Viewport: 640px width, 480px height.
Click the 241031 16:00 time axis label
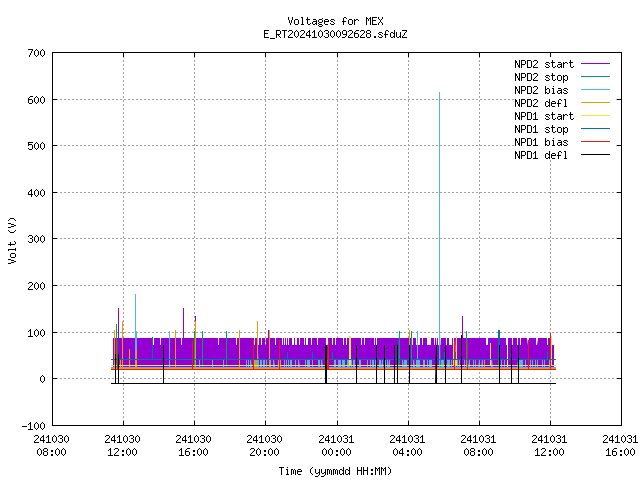[x=620, y=446]
